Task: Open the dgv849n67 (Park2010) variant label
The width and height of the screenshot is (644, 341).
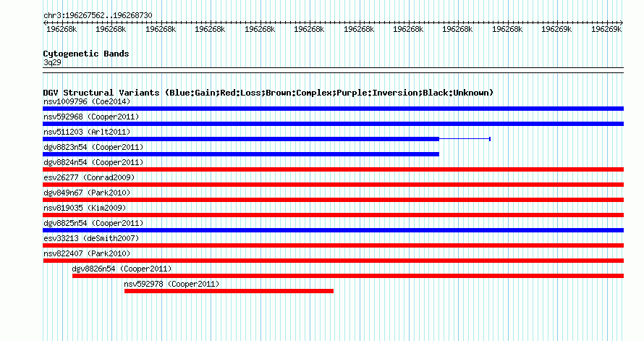Action: (x=87, y=193)
